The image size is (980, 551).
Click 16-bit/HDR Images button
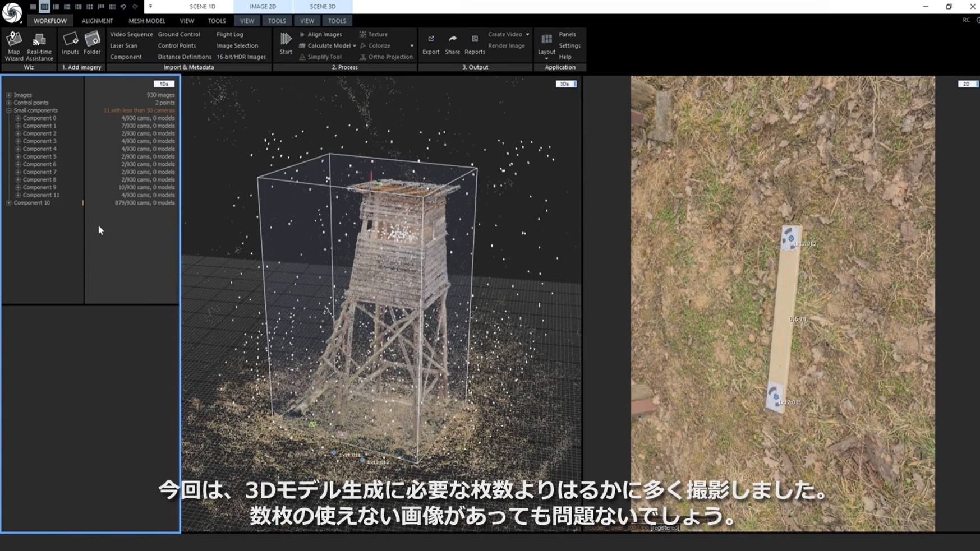point(241,57)
